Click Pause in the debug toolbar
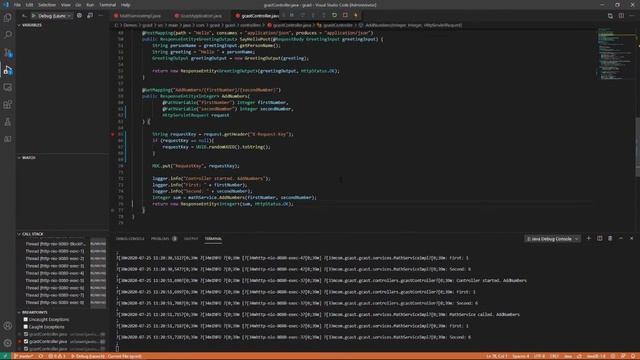640x360 pixels. coord(292,15)
